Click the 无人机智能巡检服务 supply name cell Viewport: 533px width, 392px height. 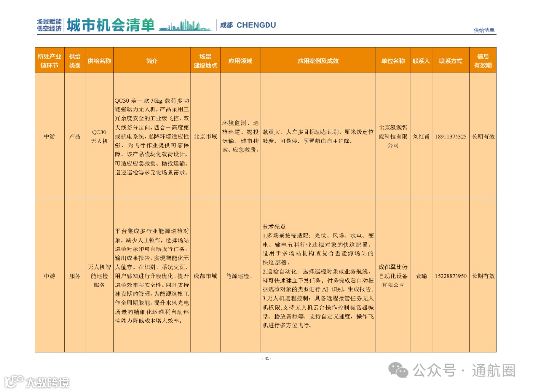click(x=99, y=276)
